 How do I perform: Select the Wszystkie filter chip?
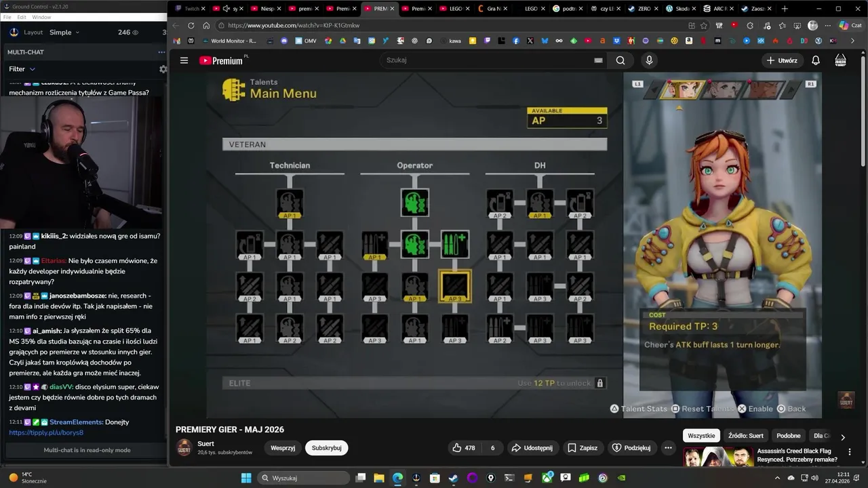coord(701,436)
